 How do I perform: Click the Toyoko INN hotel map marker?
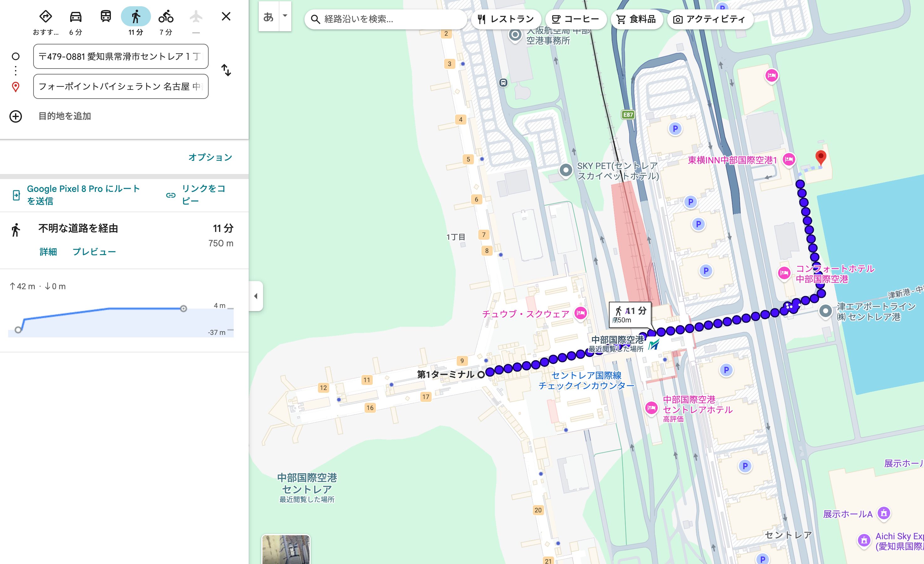point(789,160)
